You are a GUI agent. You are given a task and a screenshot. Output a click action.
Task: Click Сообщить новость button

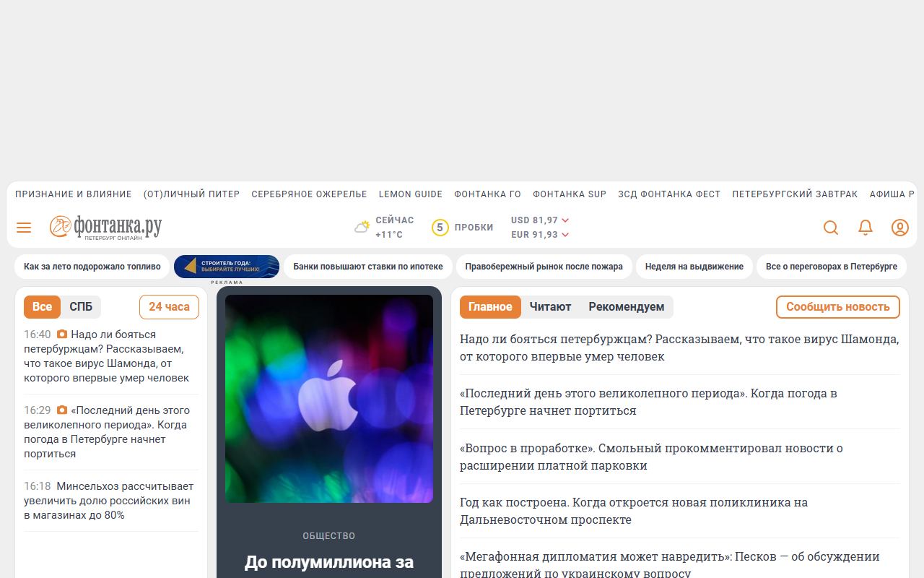coord(838,307)
